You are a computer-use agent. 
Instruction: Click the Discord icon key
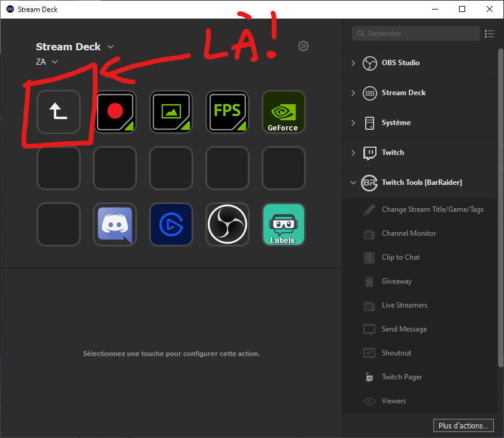[x=115, y=224]
